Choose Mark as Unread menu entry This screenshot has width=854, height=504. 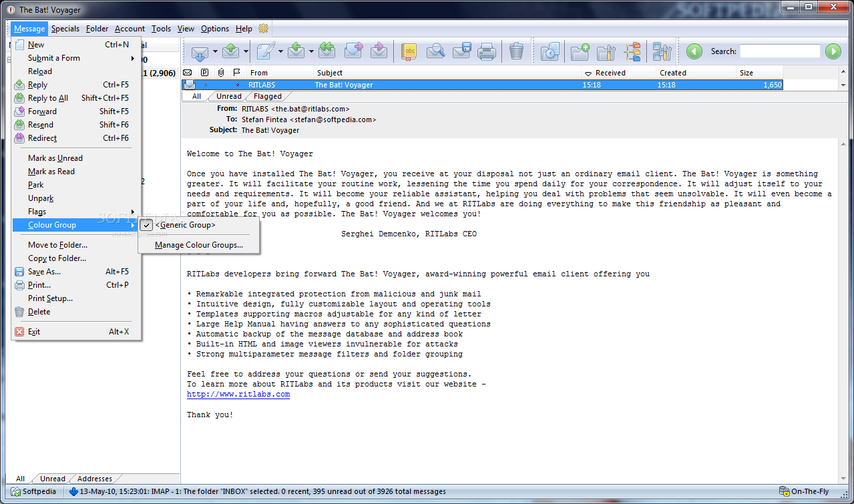click(76, 158)
